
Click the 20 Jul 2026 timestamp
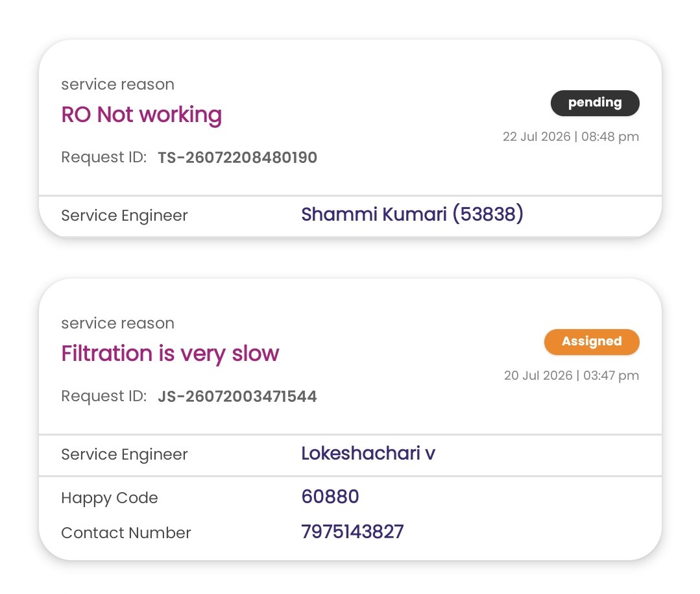pos(572,376)
